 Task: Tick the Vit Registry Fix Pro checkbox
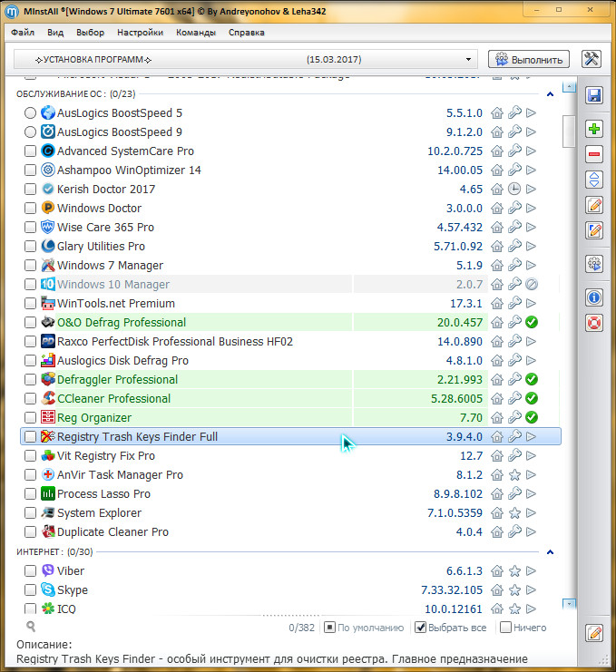point(30,455)
